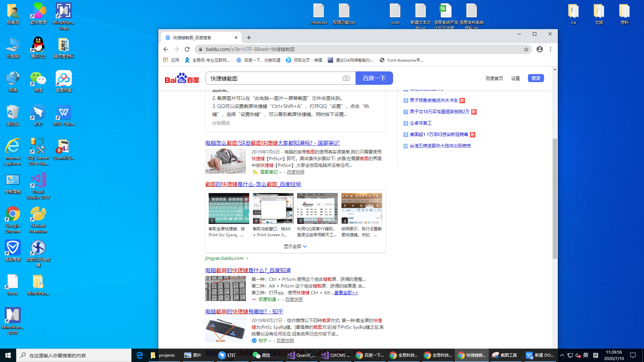The width and height of the screenshot is (644, 362).
Task: Click the camera image-search icon
Action: point(346,78)
